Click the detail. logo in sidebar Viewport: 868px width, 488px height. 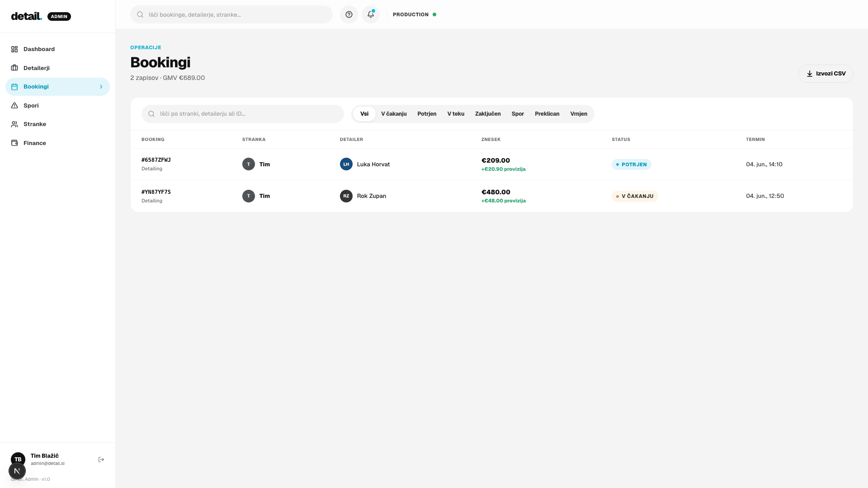click(27, 16)
